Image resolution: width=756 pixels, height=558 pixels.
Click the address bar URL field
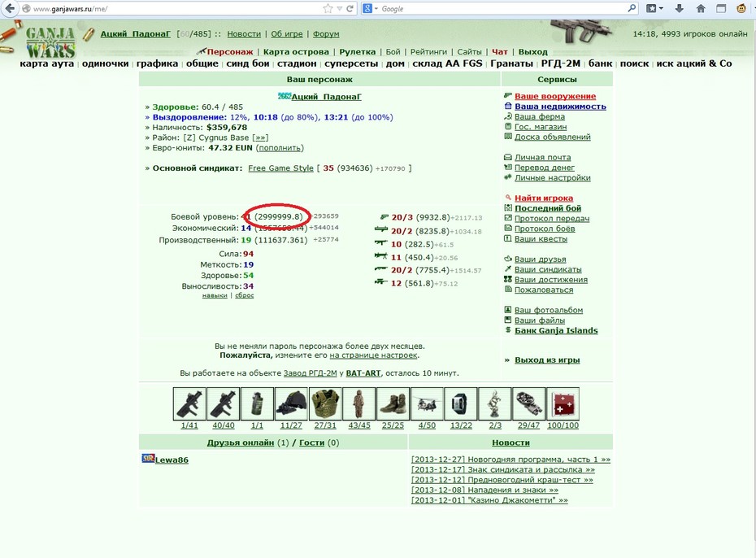pyautogui.click(x=176, y=9)
